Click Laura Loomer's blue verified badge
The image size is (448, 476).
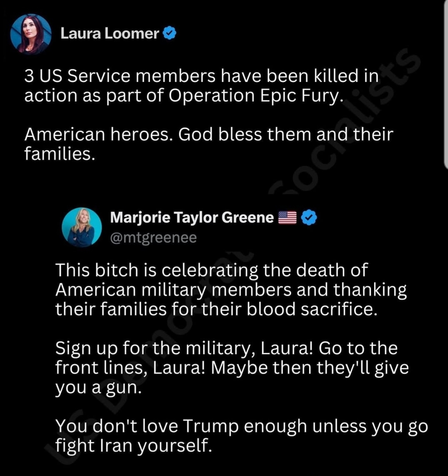(170, 33)
